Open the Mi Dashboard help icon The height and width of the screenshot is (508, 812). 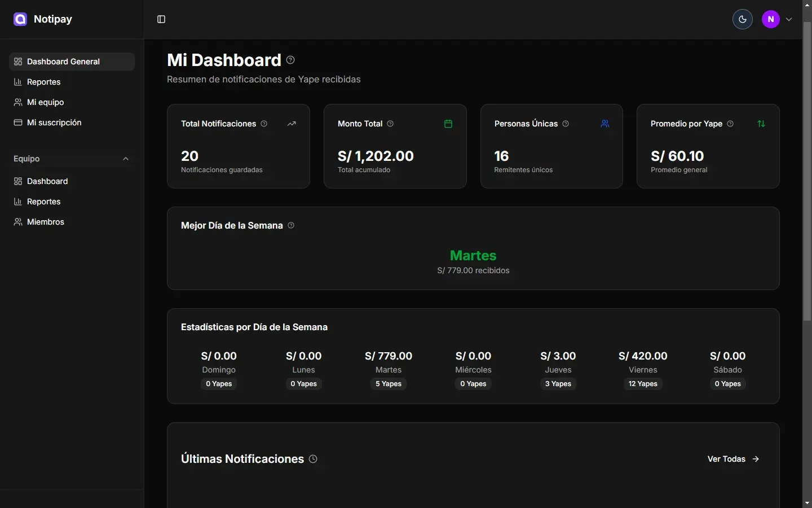pyautogui.click(x=290, y=60)
